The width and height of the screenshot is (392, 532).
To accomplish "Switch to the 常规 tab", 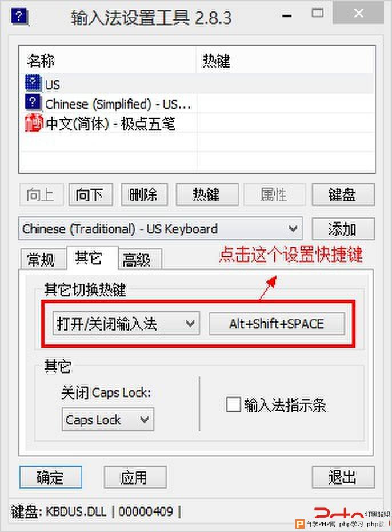I will (x=41, y=260).
